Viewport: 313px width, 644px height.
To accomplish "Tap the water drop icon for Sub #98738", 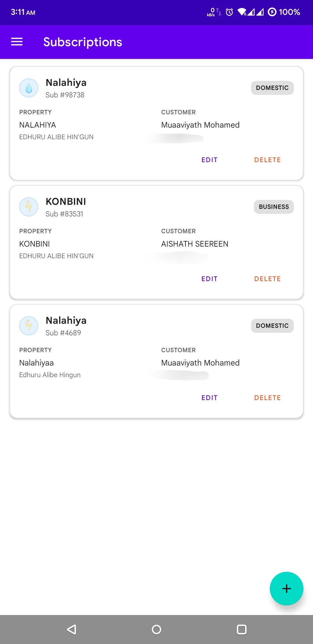I will click(29, 88).
